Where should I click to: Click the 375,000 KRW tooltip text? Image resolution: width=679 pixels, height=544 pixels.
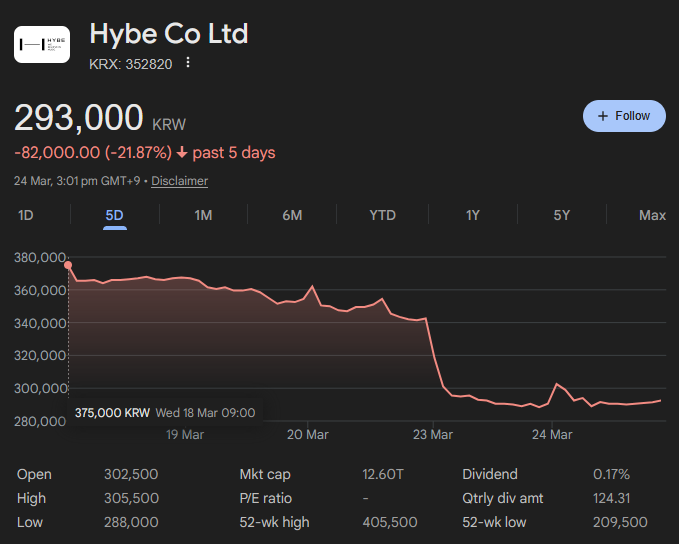pos(112,412)
